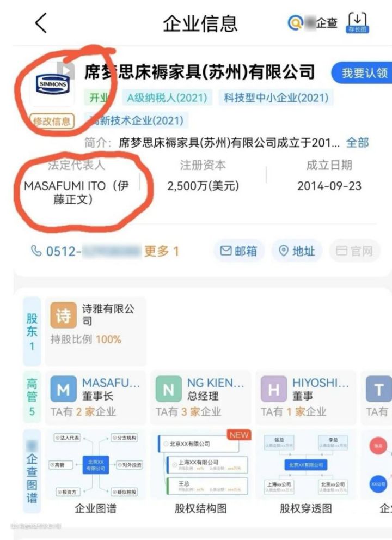The image size is (392, 540).
Task: Click the 我要认领 claim button
Action: tap(362, 73)
